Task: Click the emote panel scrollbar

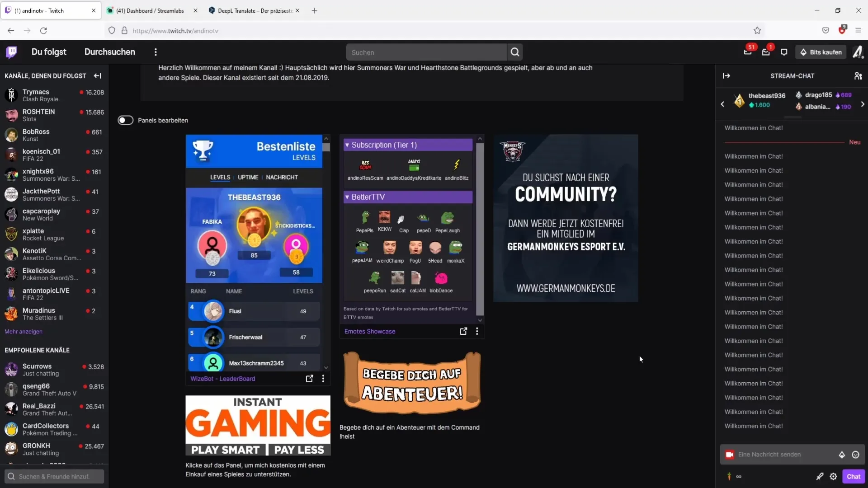Action: coord(480,230)
